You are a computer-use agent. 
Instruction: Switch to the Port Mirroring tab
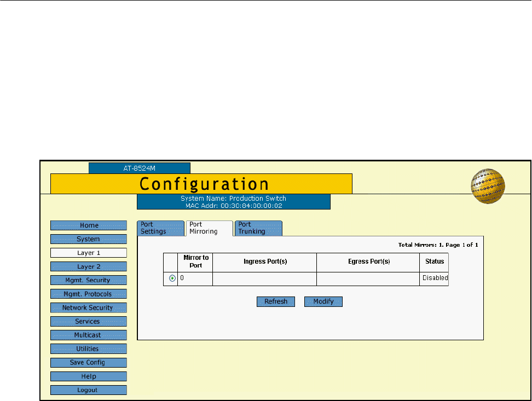coord(209,228)
